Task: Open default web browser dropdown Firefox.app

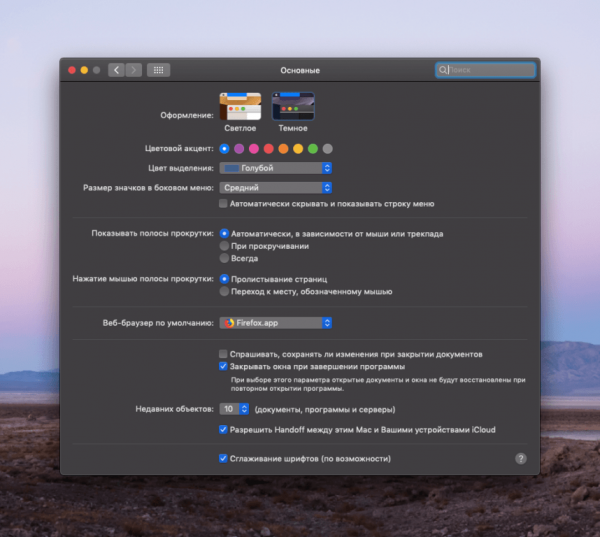Action: pyautogui.click(x=276, y=323)
